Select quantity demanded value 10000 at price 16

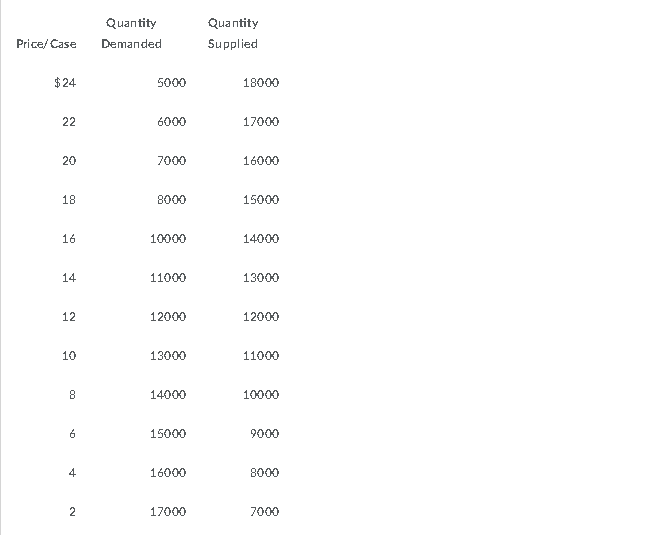click(168, 239)
